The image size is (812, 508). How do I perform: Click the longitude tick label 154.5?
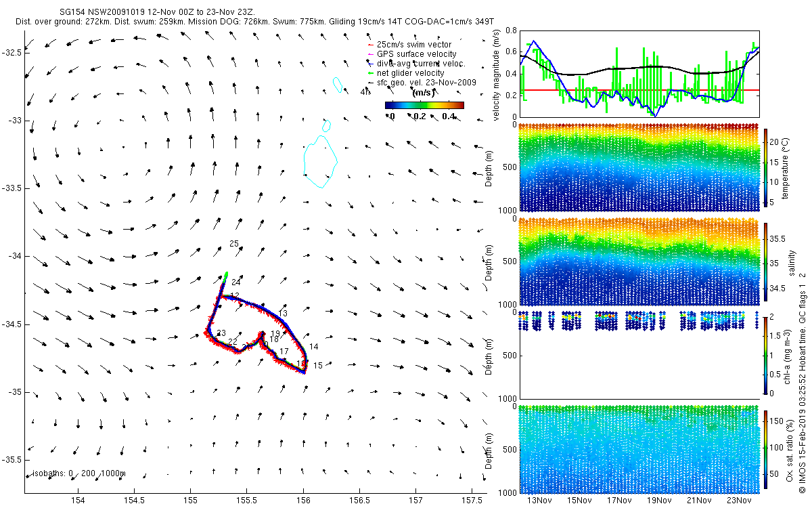point(135,500)
